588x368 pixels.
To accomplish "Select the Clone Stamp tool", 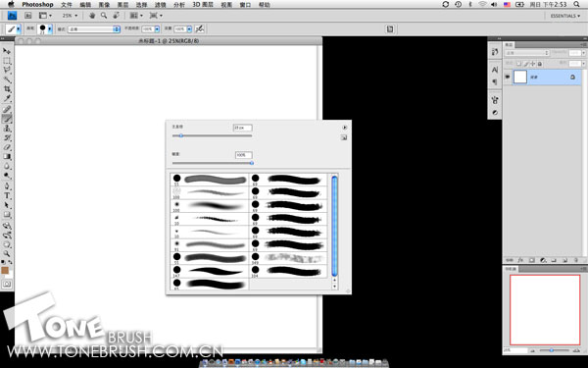I will coord(7,129).
